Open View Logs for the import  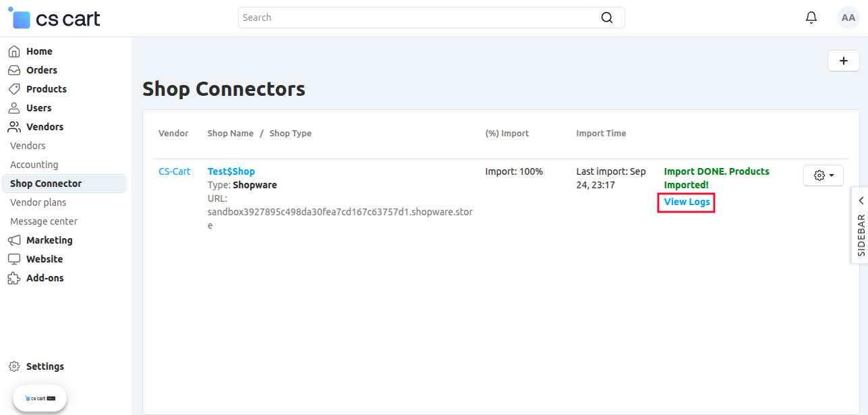pyautogui.click(x=685, y=202)
